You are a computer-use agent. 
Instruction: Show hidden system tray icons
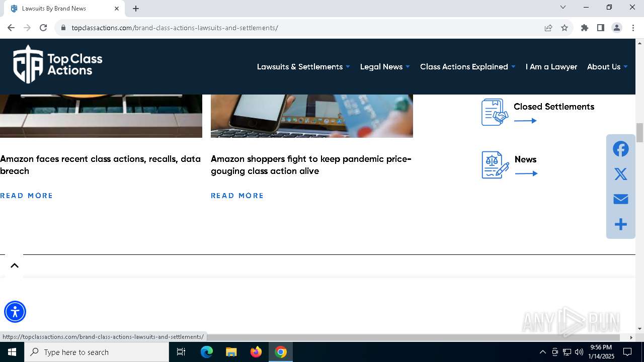click(x=542, y=352)
